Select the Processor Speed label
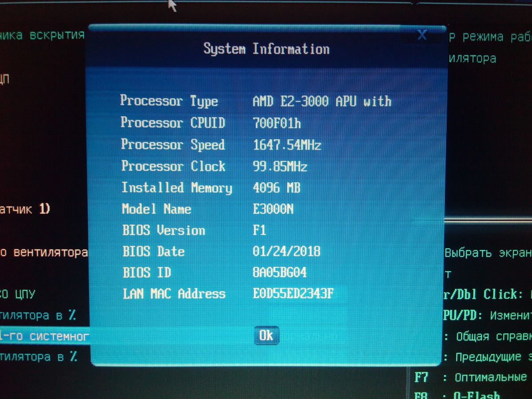 [x=173, y=144]
